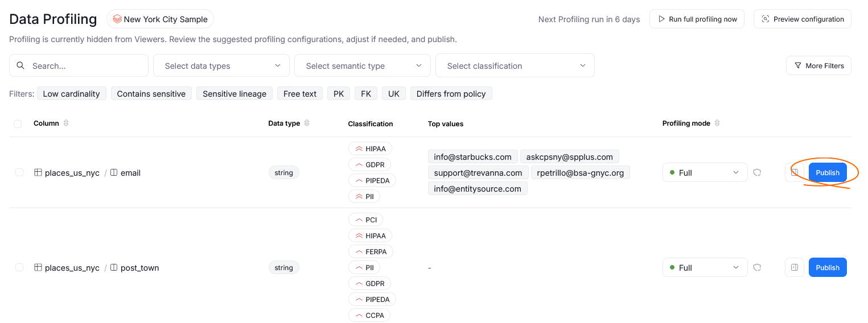Open the side panel icon for post_town row
868x323 pixels.
point(795,267)
